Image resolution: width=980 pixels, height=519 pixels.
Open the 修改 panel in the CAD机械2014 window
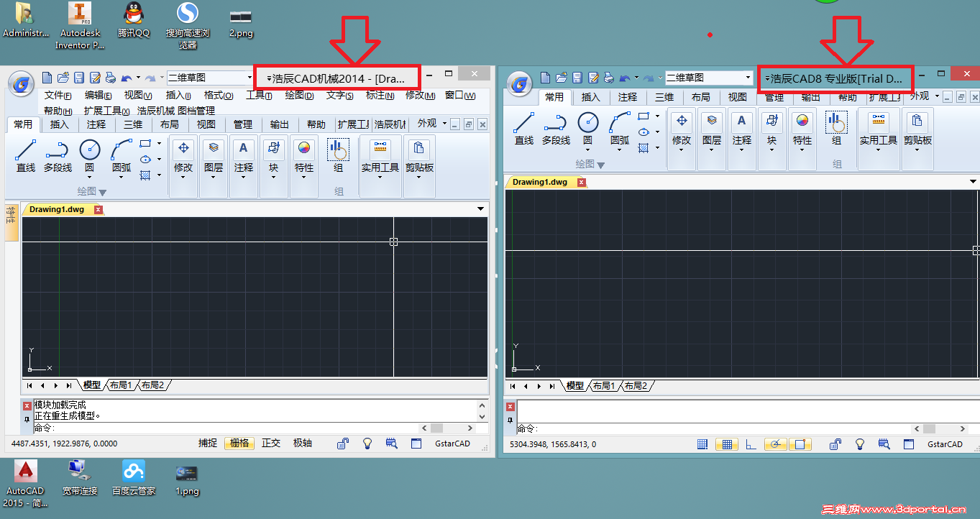click(183, 159)
